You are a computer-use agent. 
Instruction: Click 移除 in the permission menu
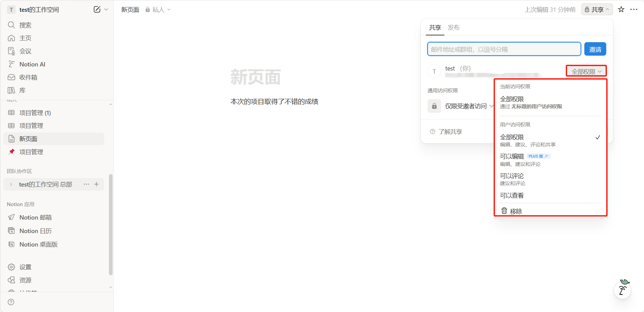click(x=516, y=211)
